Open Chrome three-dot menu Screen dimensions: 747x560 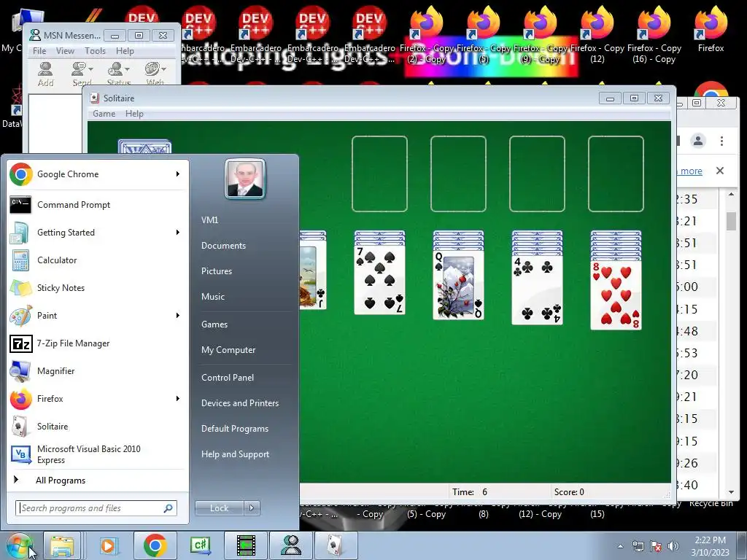[721, 141]
